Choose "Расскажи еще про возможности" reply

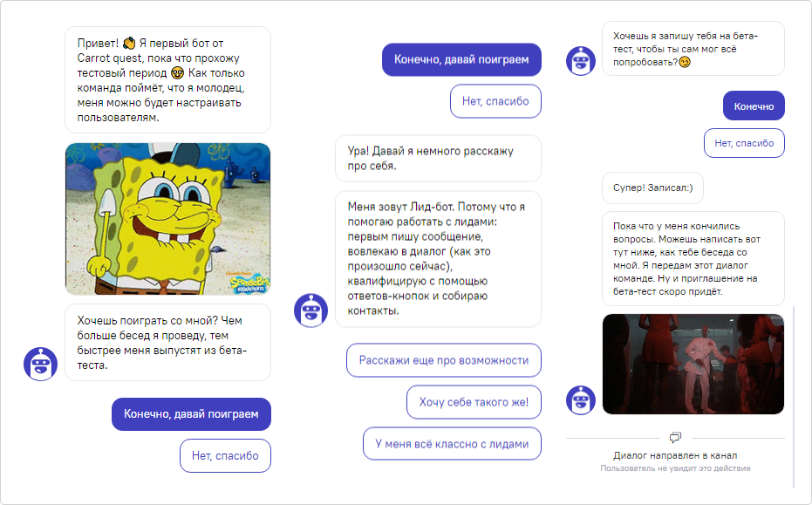tap(444, 360)
